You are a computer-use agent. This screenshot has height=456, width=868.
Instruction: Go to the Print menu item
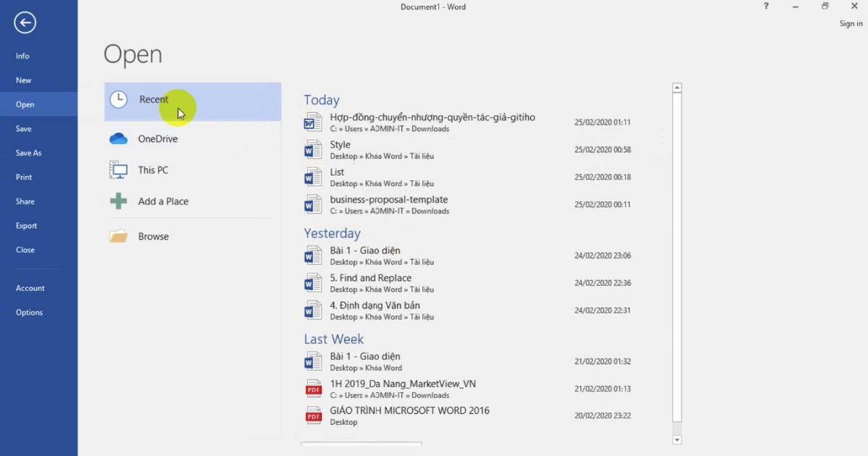(24, 177)
